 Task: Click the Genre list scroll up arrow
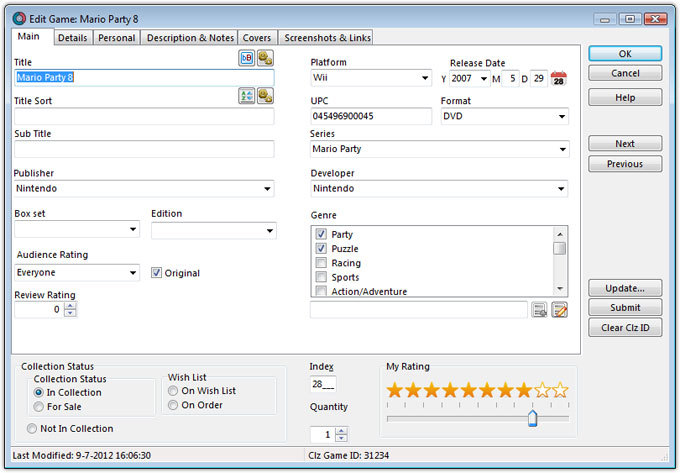560,234
